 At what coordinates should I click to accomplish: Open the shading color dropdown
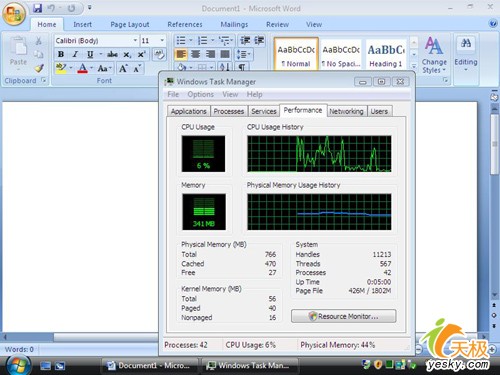pyautogui.click(x=191, y=67)
